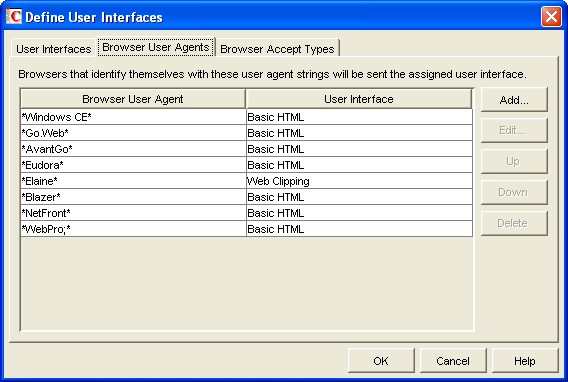Click Basic HTML cell for *NetFront*
568x382 pixels.
point(359,213)
